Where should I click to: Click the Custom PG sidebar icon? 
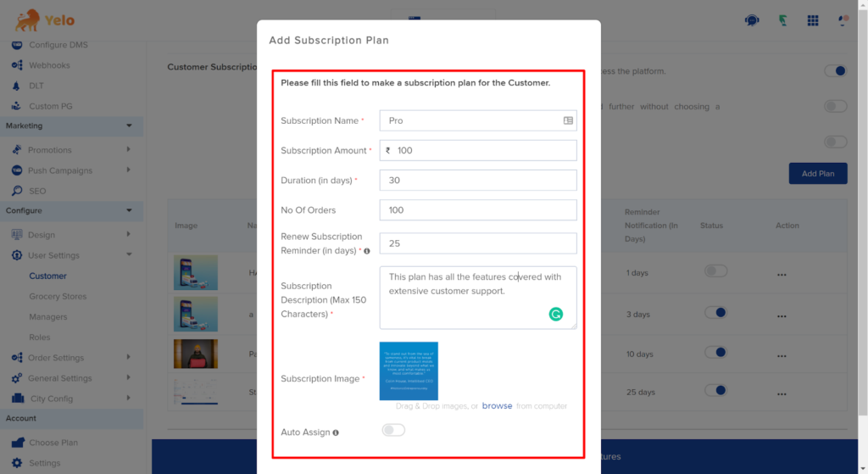coord(17,106)
